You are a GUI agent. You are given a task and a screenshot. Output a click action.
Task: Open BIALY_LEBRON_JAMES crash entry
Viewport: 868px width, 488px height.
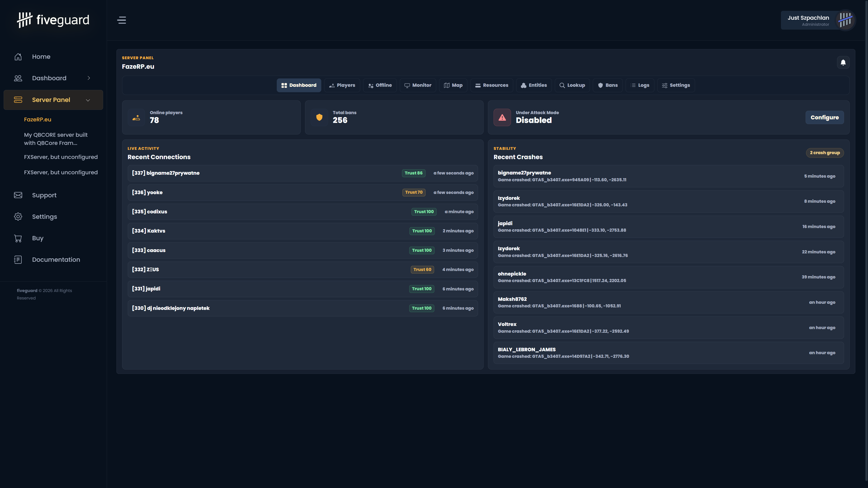[669, 353]
